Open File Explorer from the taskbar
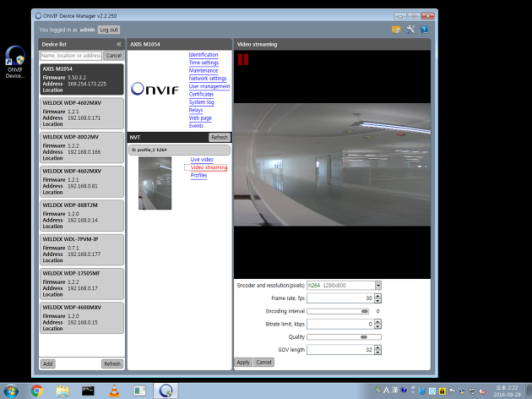 click(62, 391)
